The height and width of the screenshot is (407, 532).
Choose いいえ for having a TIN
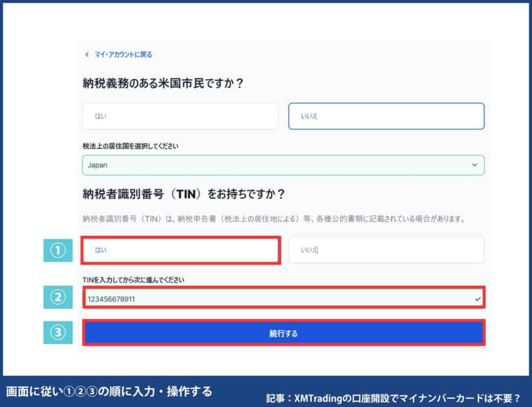click(386, 250)
